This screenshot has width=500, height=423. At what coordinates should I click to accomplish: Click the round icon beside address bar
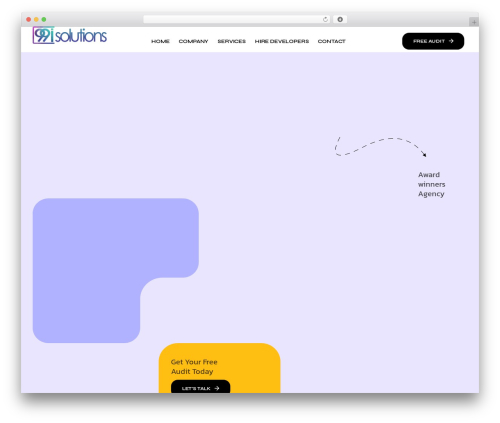coord(340,19)
